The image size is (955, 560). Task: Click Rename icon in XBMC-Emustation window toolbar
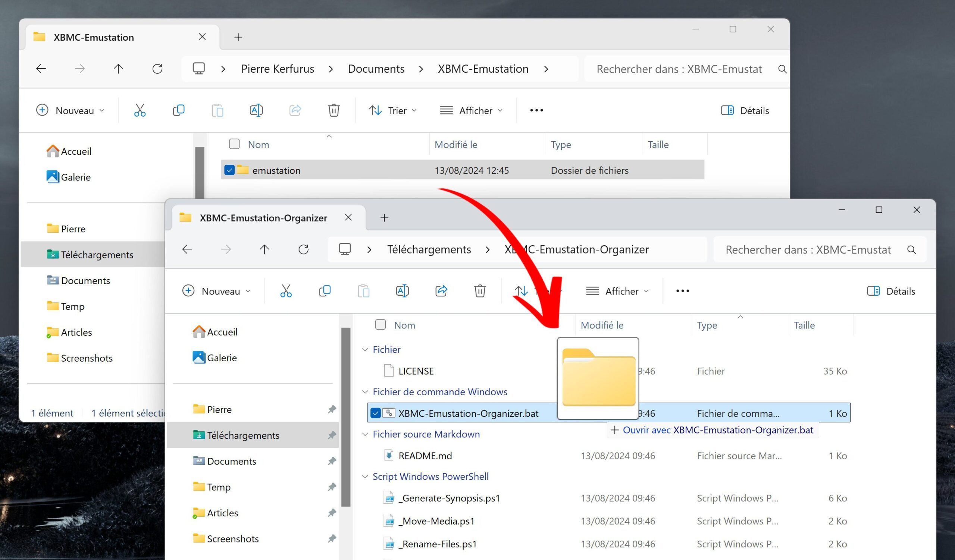point(256,110)
